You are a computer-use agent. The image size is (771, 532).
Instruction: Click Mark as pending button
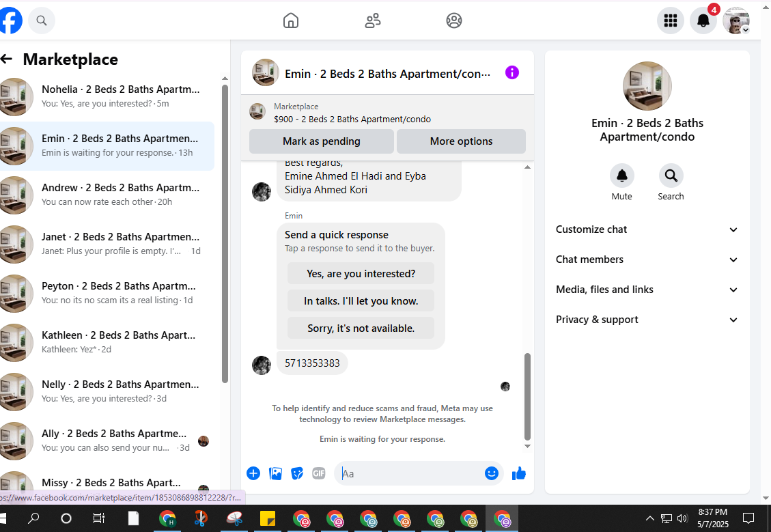click(322, 141)
